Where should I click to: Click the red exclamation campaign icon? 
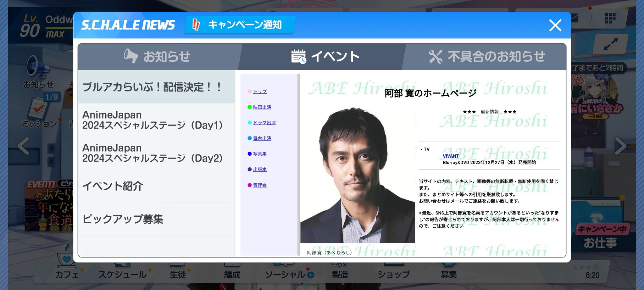coord(196,25)
